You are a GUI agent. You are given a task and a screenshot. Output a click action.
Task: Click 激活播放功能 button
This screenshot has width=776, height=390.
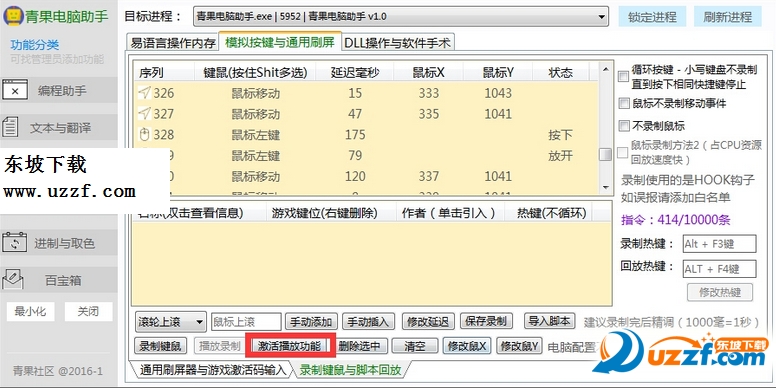pos(290,345)
